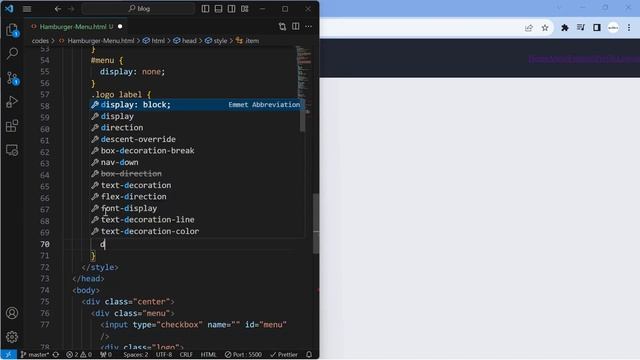Choose the deprecated box-direction suggestion

point(195,174)
